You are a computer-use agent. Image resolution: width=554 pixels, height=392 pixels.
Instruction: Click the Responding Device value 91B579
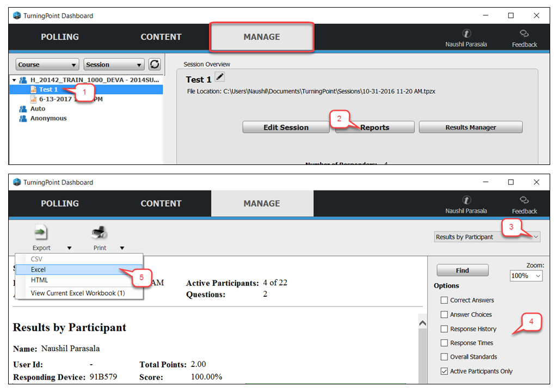(x=103, y=377)
